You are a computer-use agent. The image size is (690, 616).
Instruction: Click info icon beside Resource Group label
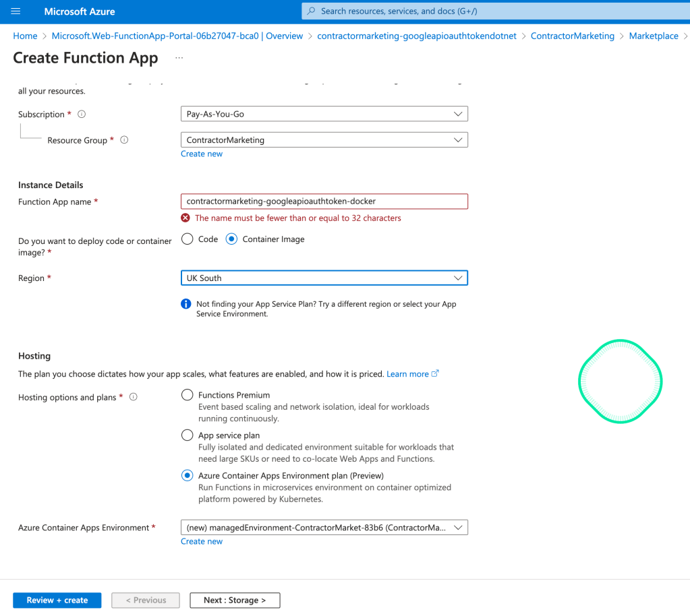pos(124,140)
